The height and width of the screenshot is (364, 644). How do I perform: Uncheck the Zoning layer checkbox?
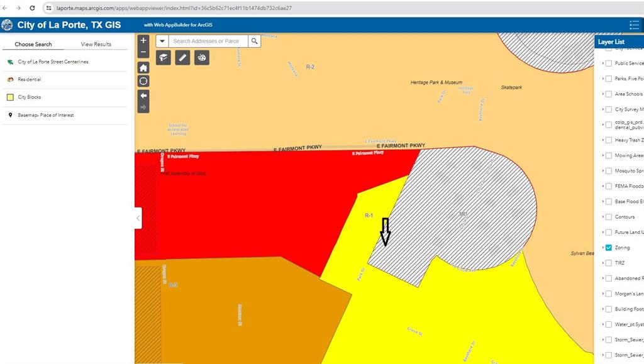[609, 248]
